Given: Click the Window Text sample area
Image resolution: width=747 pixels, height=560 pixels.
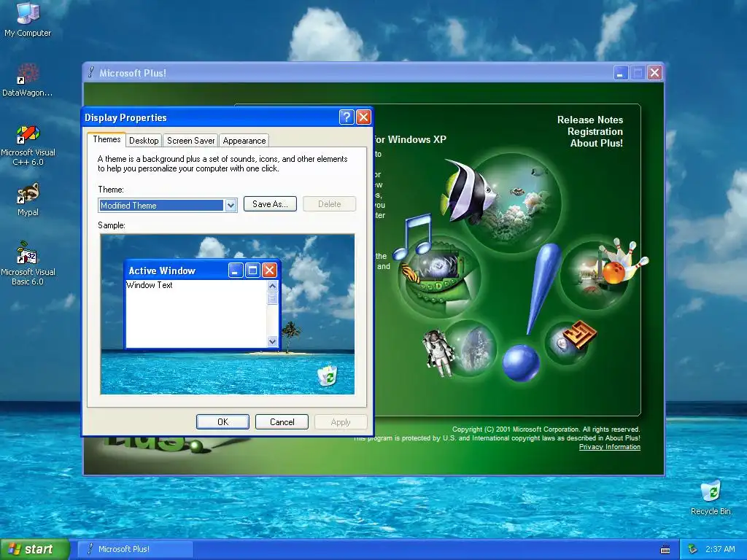Looking at the screenshot, I should tap(196, 314).
